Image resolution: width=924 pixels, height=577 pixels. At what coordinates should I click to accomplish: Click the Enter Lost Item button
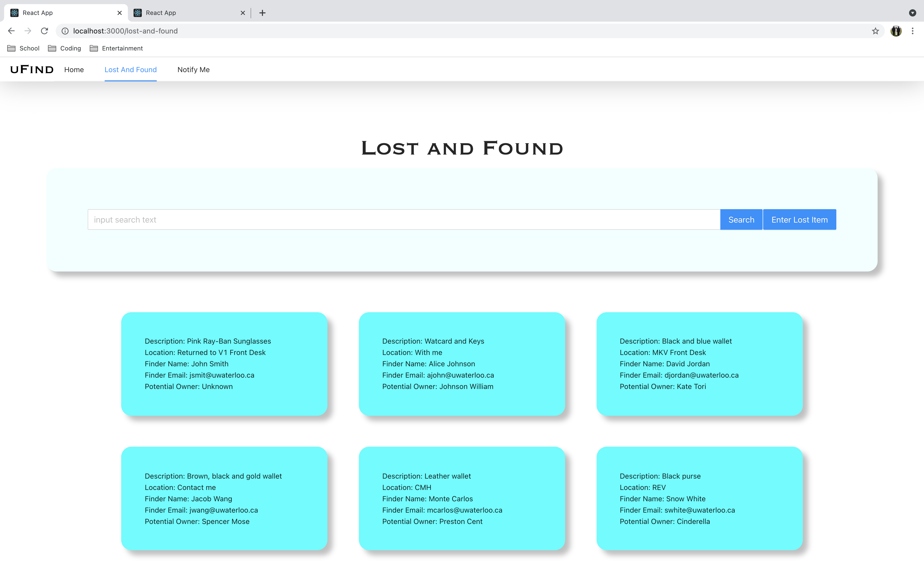click(x=799, y=219)
